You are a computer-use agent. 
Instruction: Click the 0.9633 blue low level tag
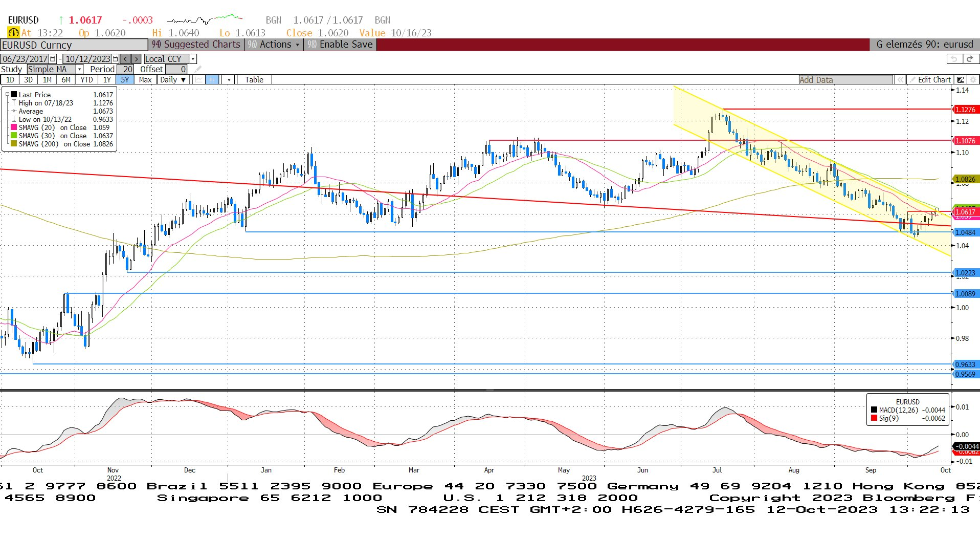pyautogui.click(x=965, y=364)
